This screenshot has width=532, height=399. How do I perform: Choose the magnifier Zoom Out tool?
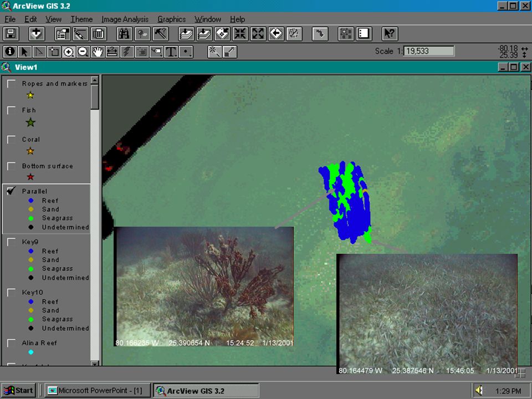point(83,52)
